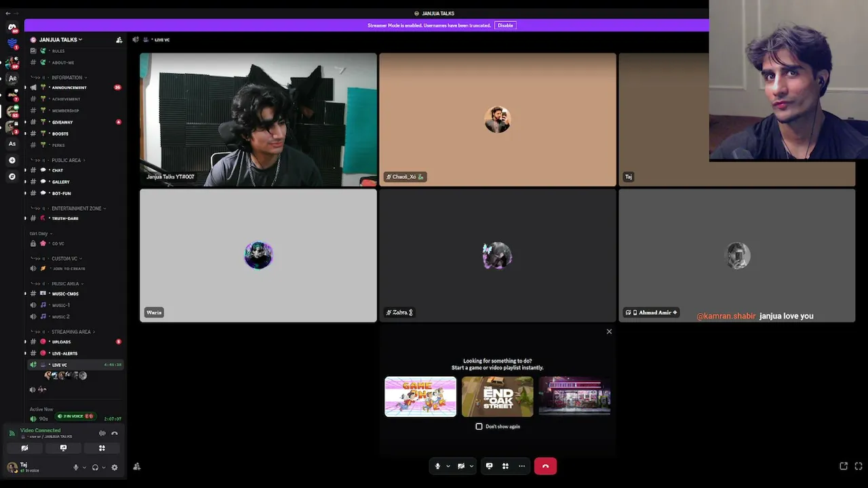868x488 pixels.
Task: Toggle microphone mute in user panel
Action: point(76,468)
